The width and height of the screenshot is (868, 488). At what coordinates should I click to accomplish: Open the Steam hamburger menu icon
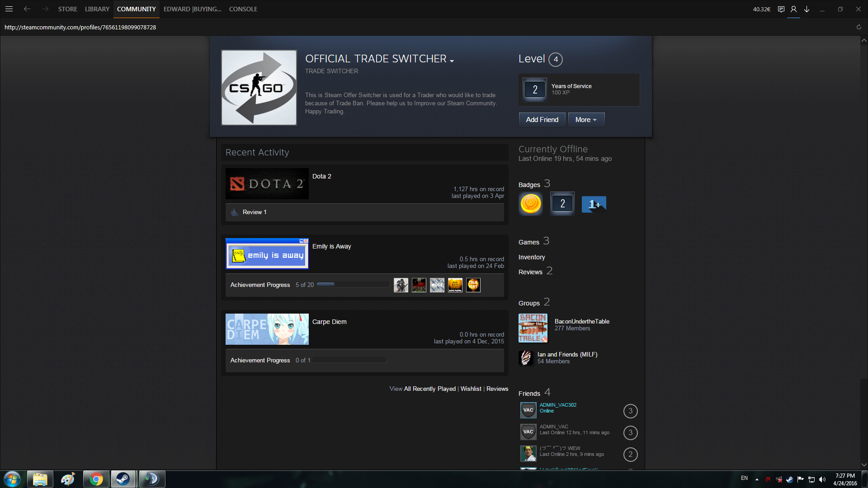tap(9, 9)
